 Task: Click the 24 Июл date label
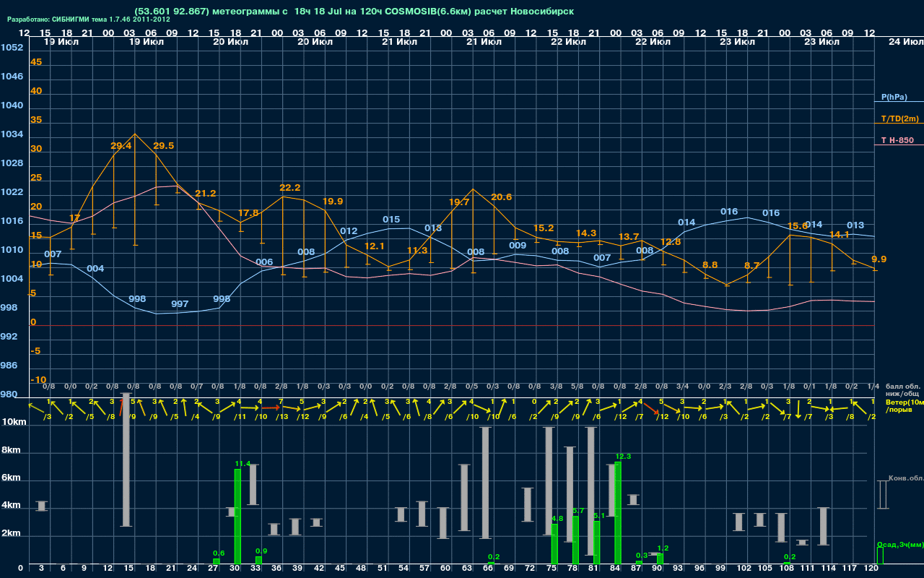[x=905, y=42]
